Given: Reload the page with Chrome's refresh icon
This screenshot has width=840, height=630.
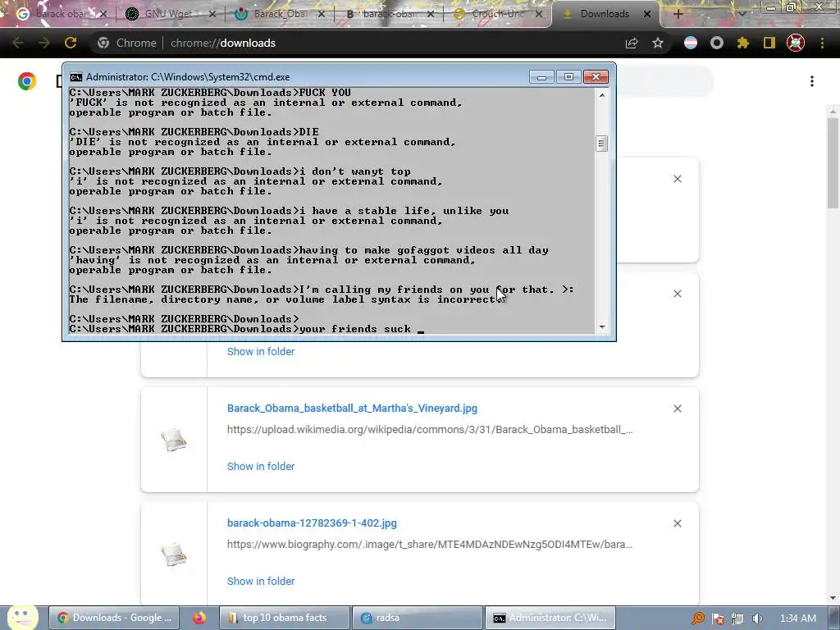Looking at the screenshot, I should pos(71,43).
